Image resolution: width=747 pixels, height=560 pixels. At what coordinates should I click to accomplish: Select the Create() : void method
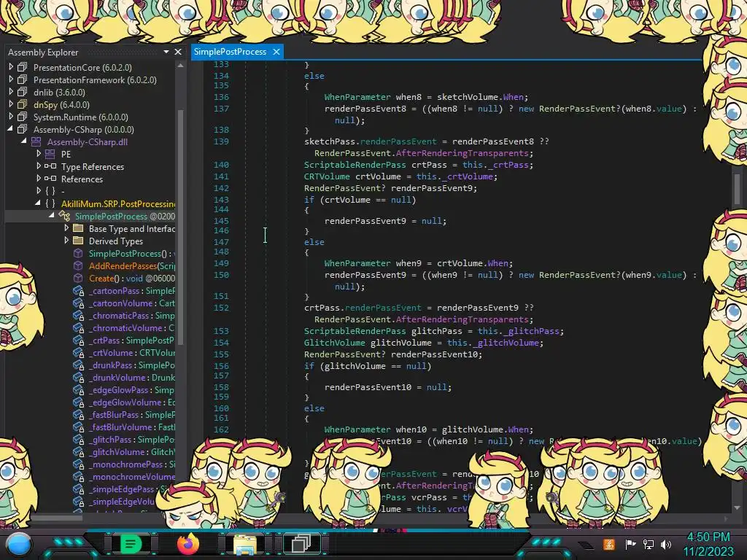(x=132, y=278)
